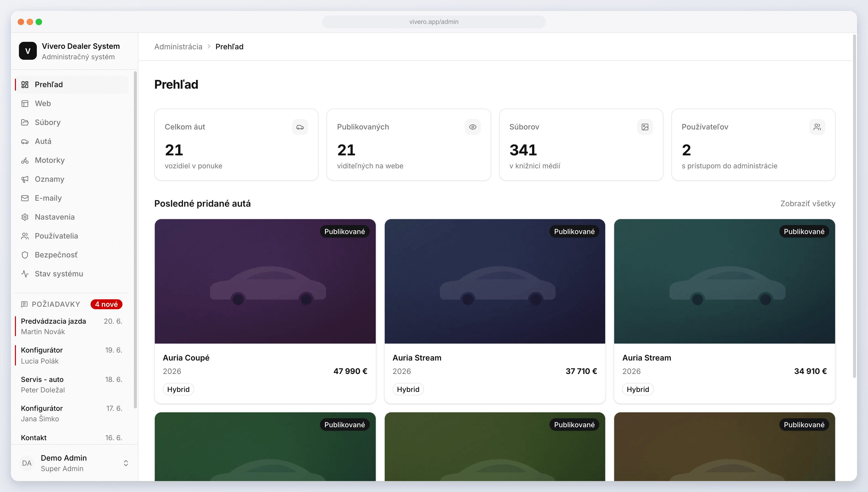Image resolution: width=868 pixels, height=492 pixels.
Task: Go to the Motorky section
Action: 72,160
